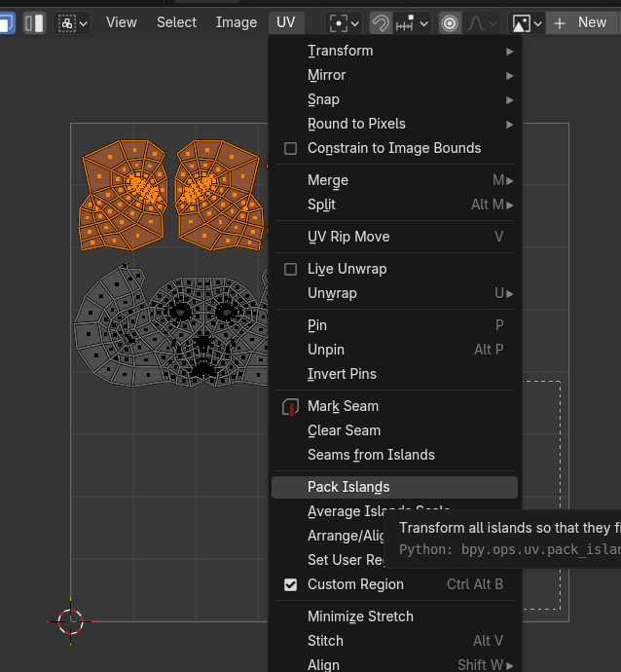Expand Round to Pixels submenu
Screen dimensions: 621x672
pos(394,125)
